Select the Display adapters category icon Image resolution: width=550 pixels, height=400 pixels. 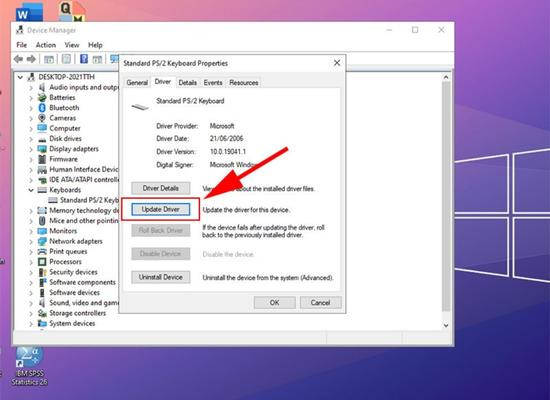(x=42, y=149)
